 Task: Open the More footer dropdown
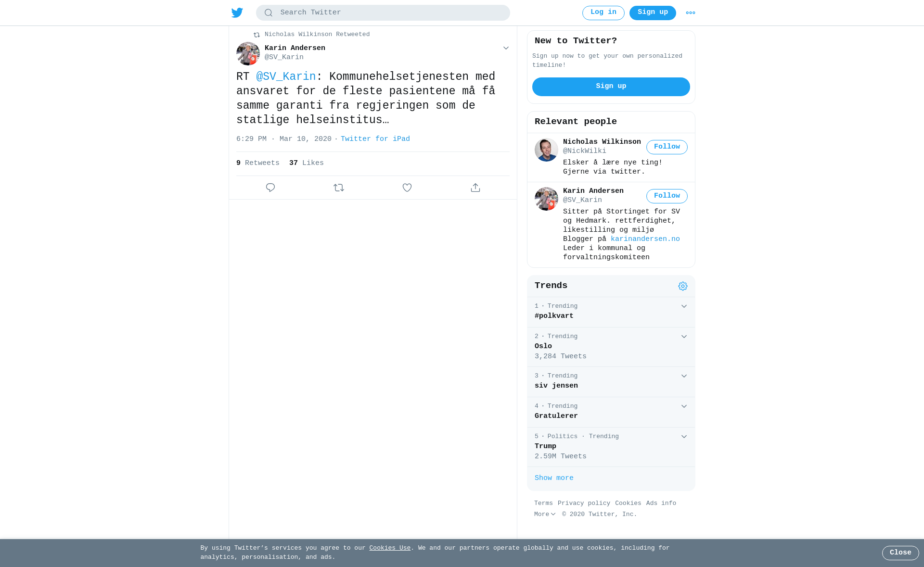[x=545, y=515]
